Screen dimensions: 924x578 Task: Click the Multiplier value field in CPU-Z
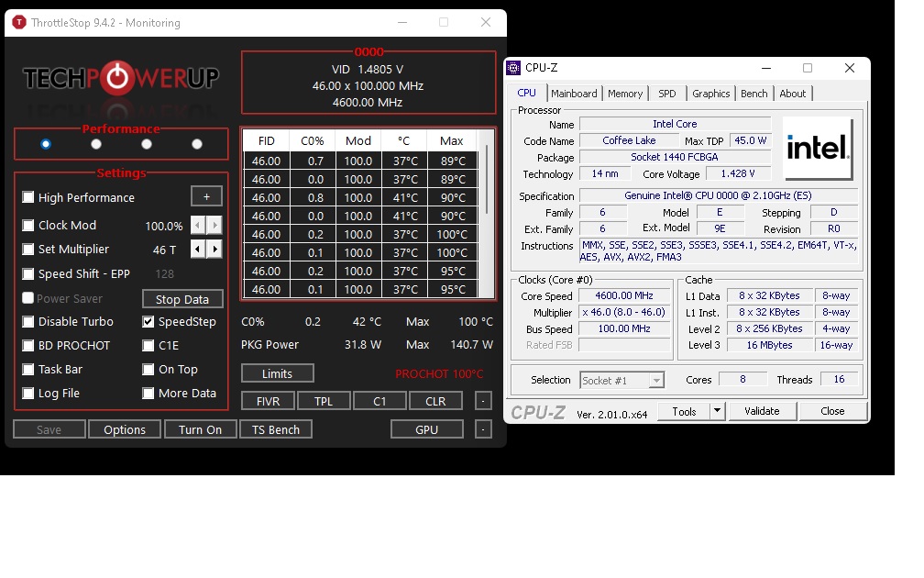point(624,312)
